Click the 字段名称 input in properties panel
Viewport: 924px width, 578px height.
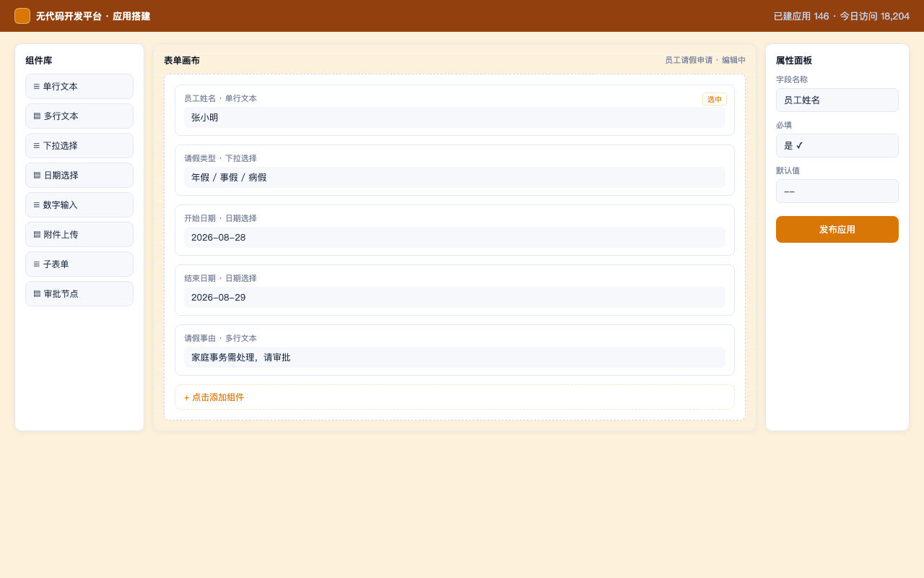click(837, 100)
